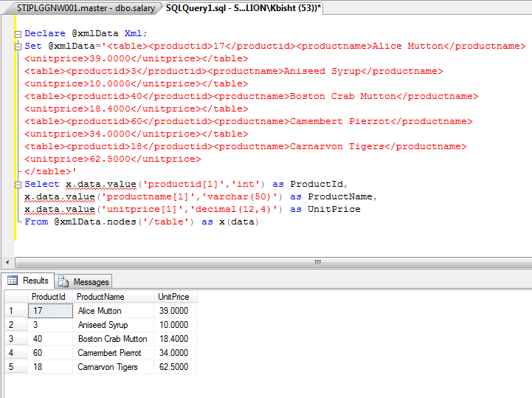532x398 pixels.
Task: Click the Messages page icon
Action: [x=63, y=281]
